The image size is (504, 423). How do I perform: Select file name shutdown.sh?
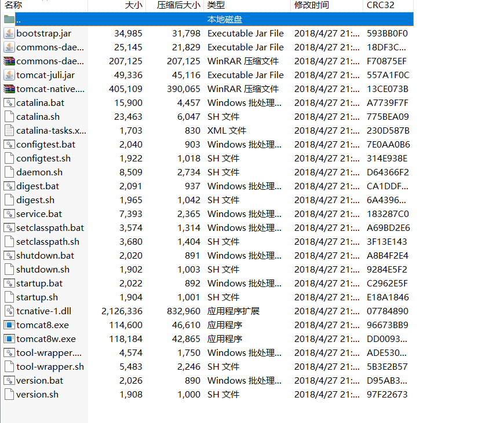click(x=43, y=270)
